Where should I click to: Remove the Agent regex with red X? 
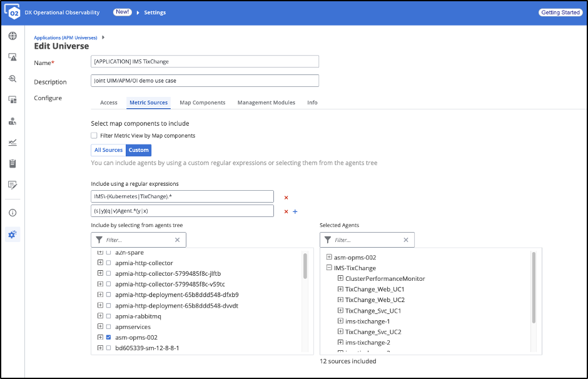tap(286, 212)
